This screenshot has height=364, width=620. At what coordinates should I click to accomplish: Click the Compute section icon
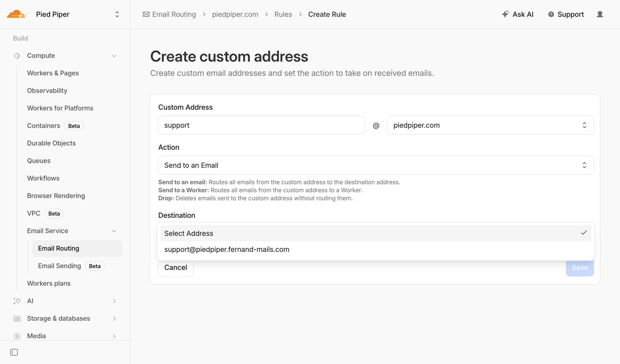click(x=17, y=56)
